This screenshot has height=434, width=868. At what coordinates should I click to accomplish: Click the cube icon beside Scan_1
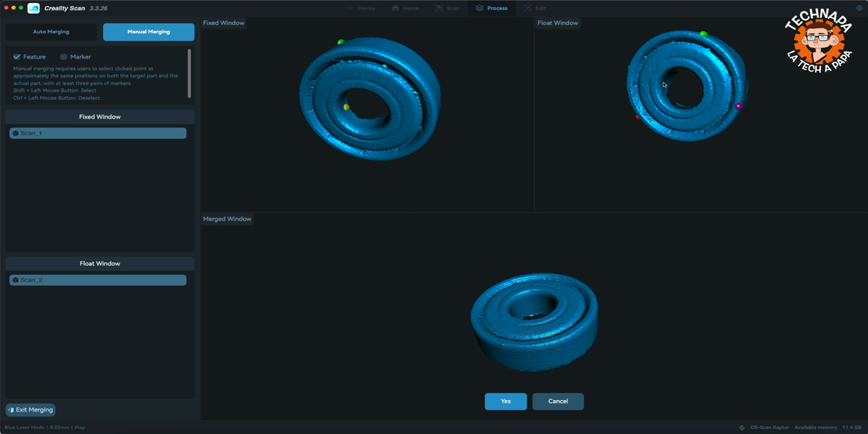[15, 133]
